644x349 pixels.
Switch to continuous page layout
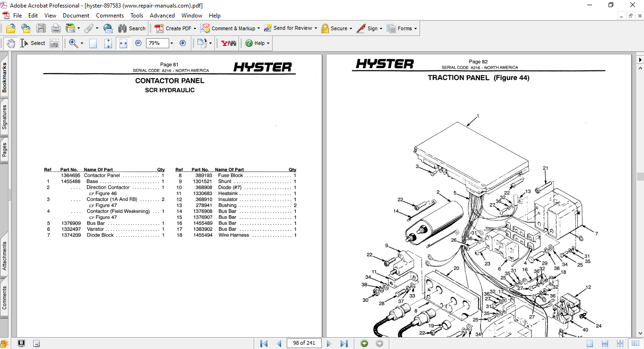coord(605,343)
